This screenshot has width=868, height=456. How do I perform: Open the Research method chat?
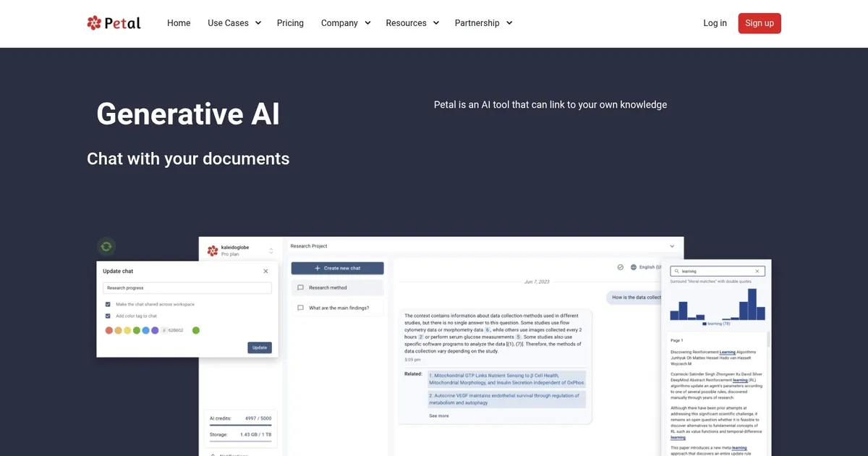338,287
